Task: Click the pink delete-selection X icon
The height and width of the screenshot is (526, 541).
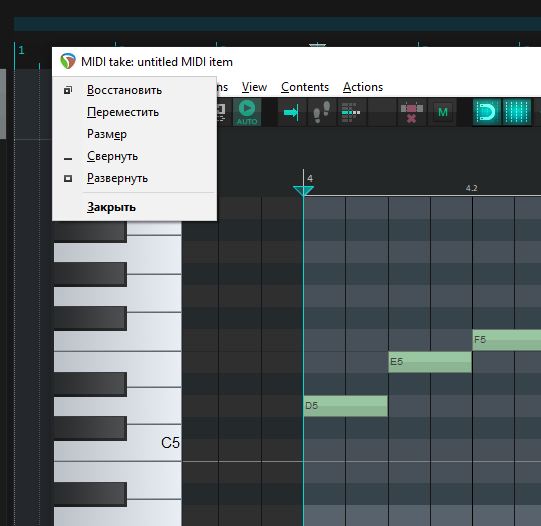Action: (x=411, y=112)
